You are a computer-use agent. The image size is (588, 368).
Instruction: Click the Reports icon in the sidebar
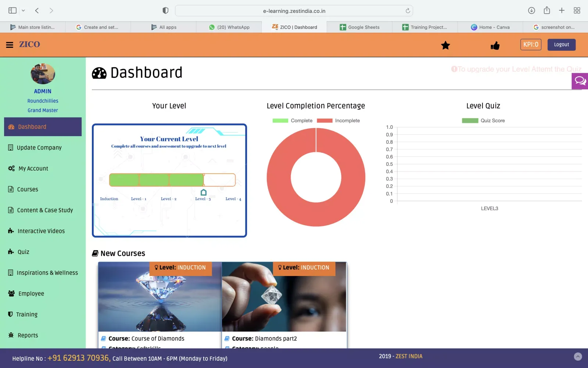click(x=10, y=335)
